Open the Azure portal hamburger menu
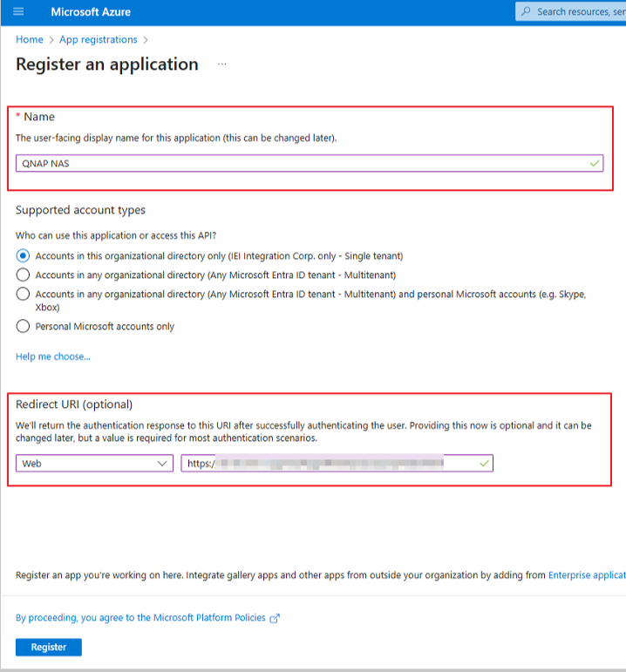The image size is (626, 672). click(18, 11)
